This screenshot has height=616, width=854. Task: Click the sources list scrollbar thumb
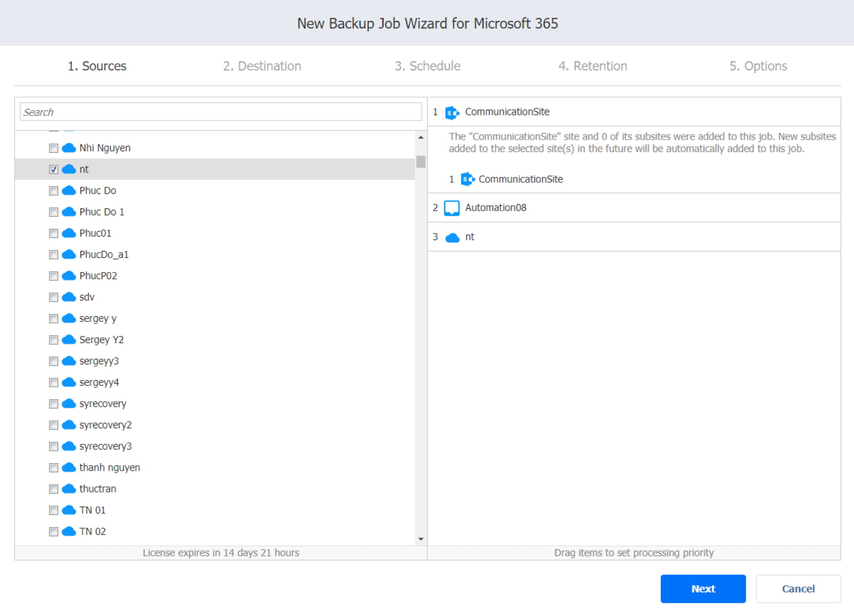421,161
